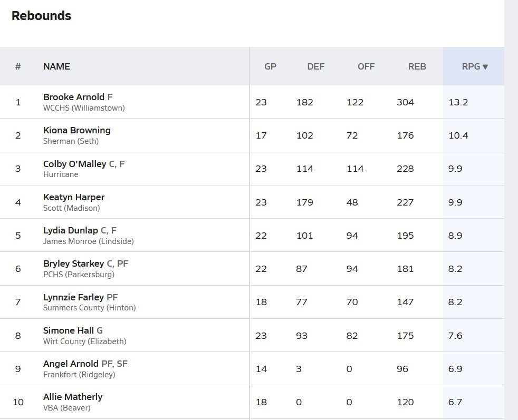Click Colby O'Malley's 228 REB value
This screenshot has width=518, height=420.
(405, 169)
